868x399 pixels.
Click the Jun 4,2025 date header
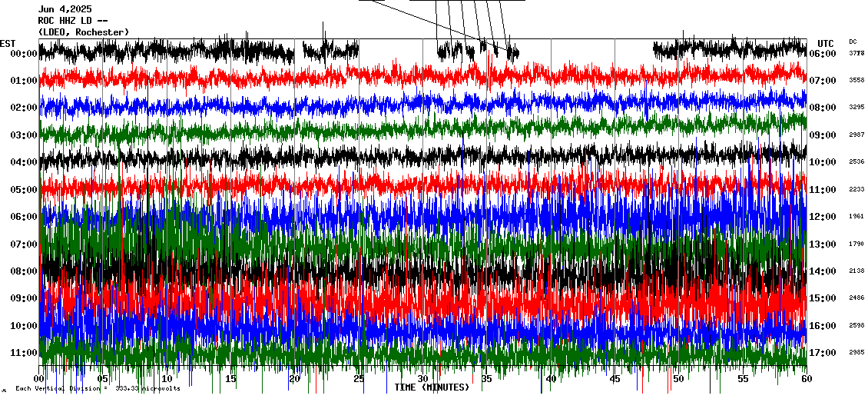(65, 9)
